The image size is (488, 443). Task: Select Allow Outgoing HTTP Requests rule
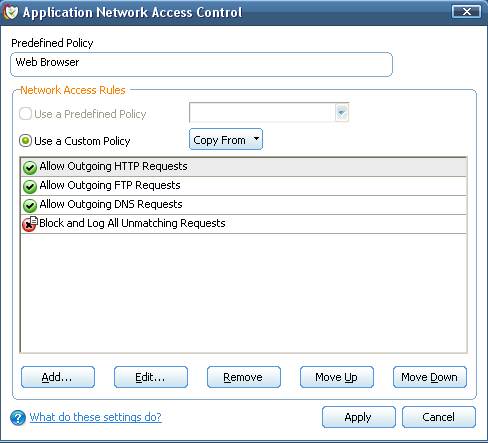click(x=243, y=167)
